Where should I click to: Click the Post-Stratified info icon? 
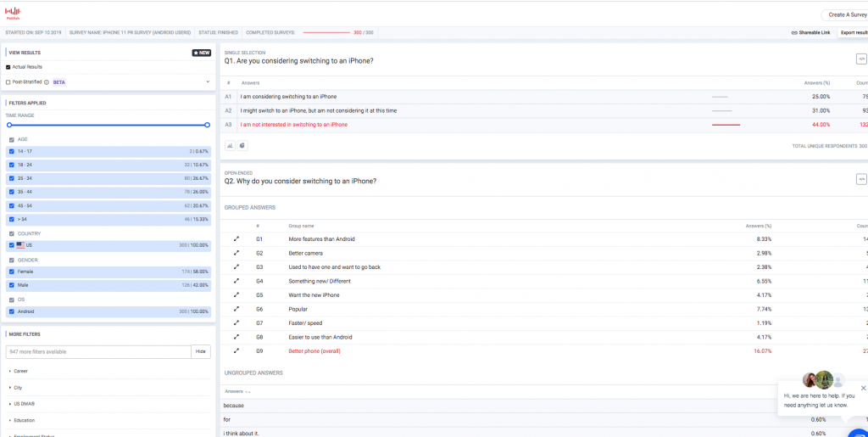[x=47, y=82]
